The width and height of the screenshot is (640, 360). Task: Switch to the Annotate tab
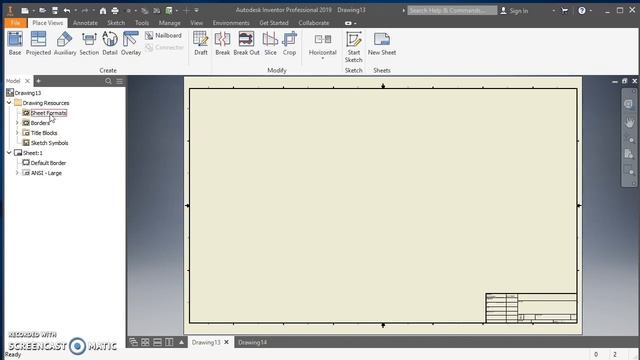pyautogui.click(x=85, y=23)
